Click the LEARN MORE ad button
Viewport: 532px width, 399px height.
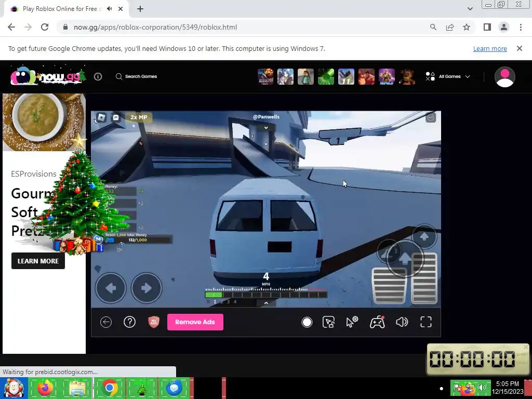click(x=38, y=261)
